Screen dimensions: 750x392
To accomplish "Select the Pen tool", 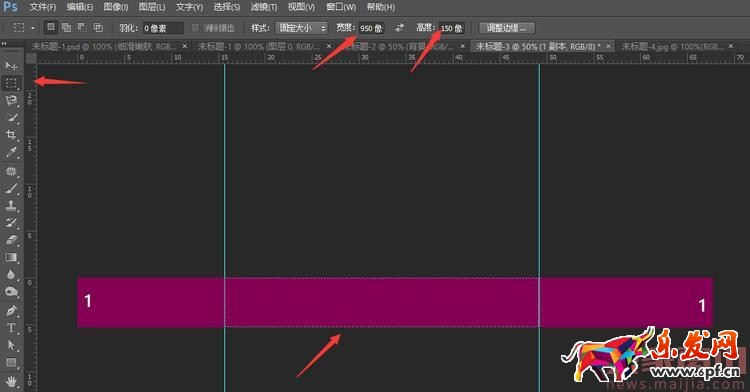I will tap(11, 310).
